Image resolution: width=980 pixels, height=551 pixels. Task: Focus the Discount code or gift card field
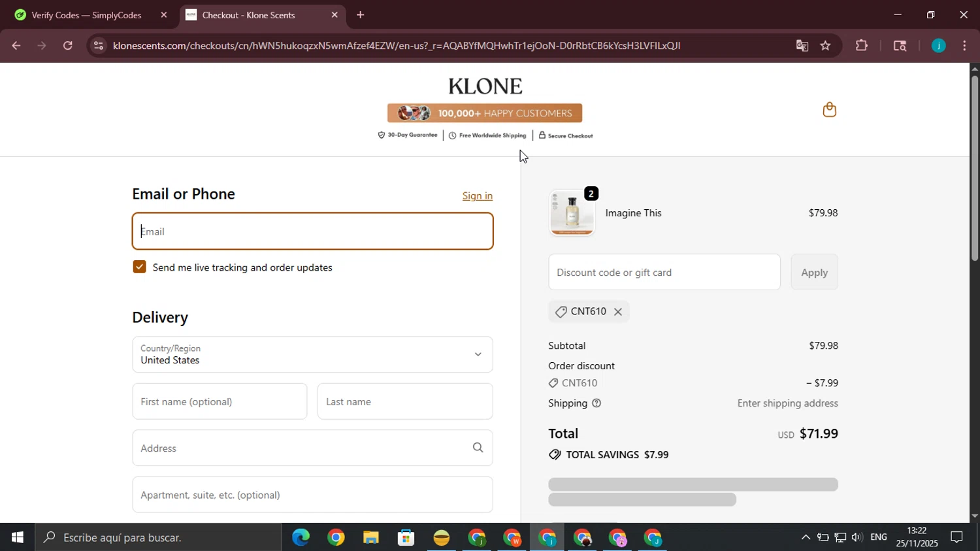pyautogui.click(x=664, y=273)
